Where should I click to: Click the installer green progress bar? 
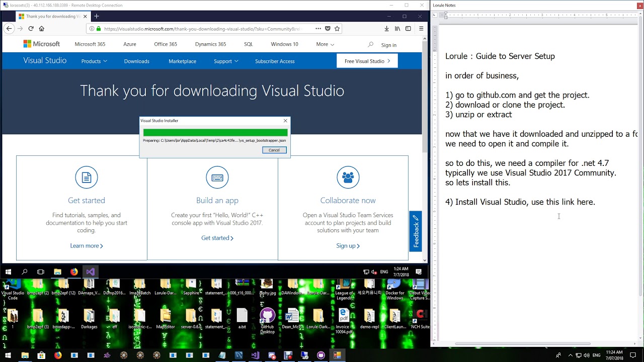(215, 133)
